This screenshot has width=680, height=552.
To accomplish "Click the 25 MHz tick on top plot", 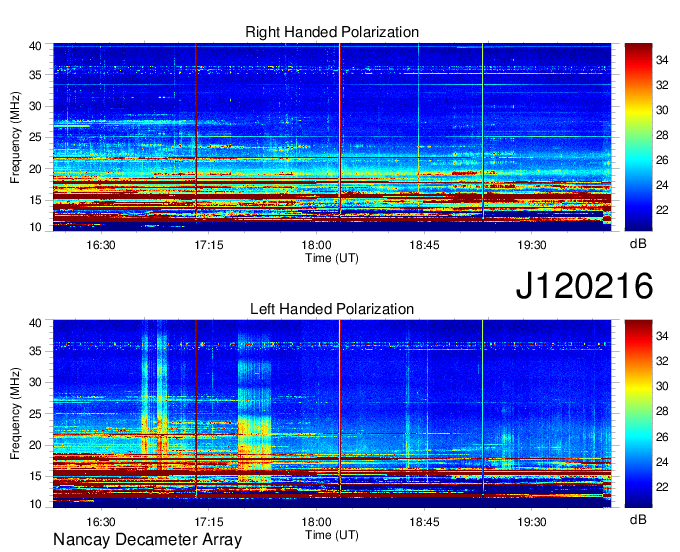I will coord(35,137).
